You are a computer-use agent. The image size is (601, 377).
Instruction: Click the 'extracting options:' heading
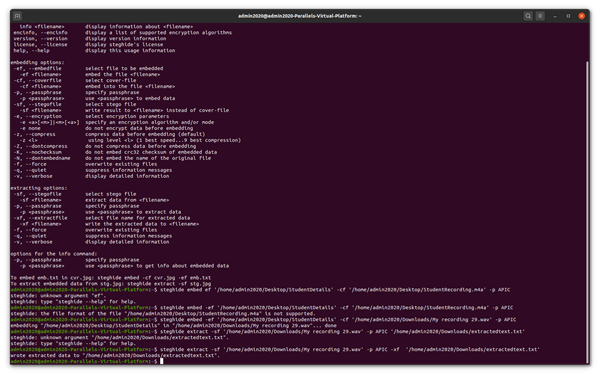tap(39, 188)
